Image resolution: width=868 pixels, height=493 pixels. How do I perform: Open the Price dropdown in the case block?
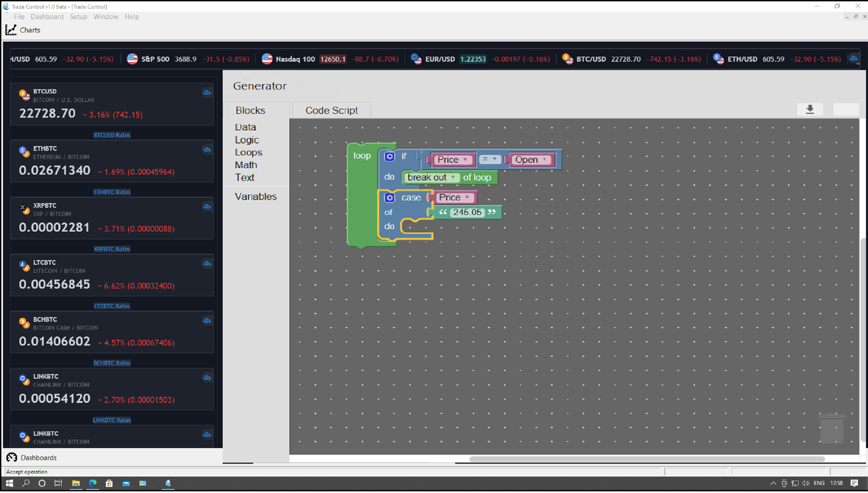click(x=454, y=197)
